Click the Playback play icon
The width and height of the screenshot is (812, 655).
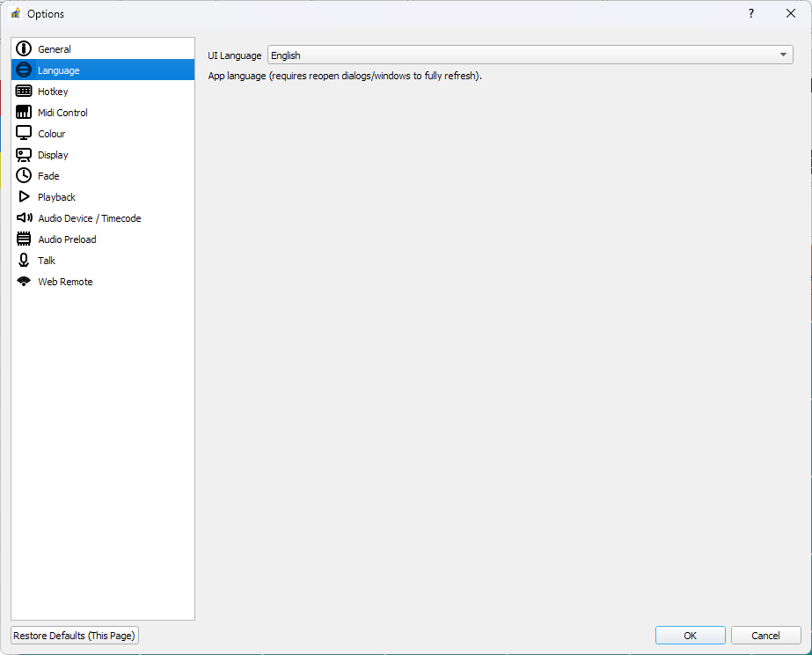(x=24, y=196)
